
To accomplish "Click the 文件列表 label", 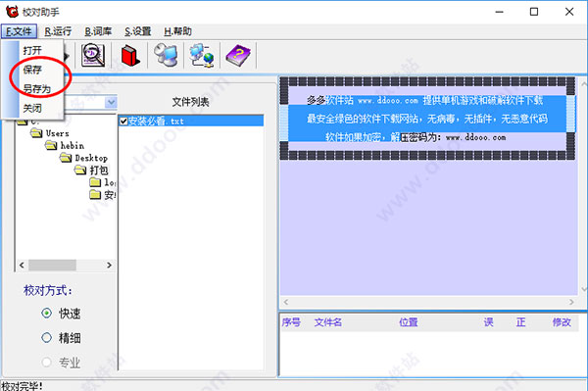I will (190, 102).
